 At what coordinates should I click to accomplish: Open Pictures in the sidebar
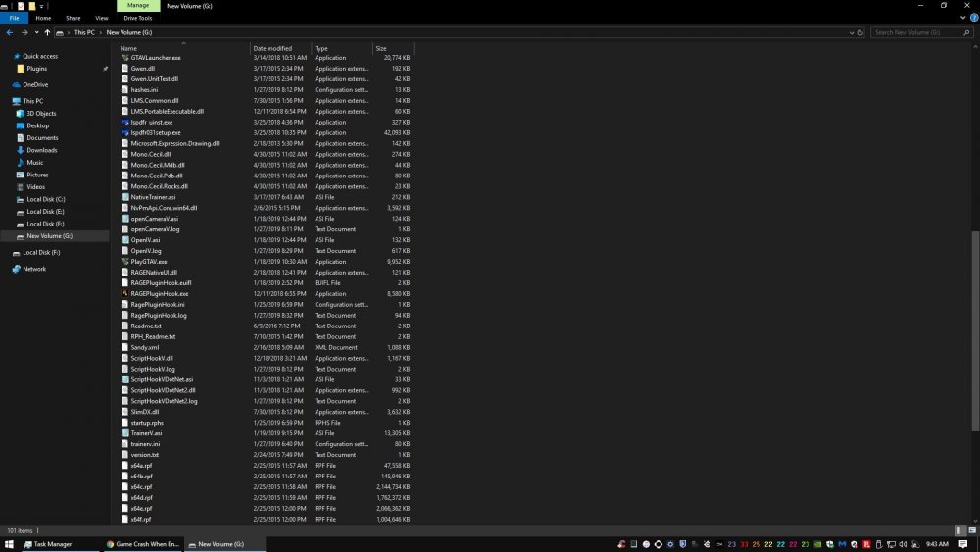coord(37,176)
